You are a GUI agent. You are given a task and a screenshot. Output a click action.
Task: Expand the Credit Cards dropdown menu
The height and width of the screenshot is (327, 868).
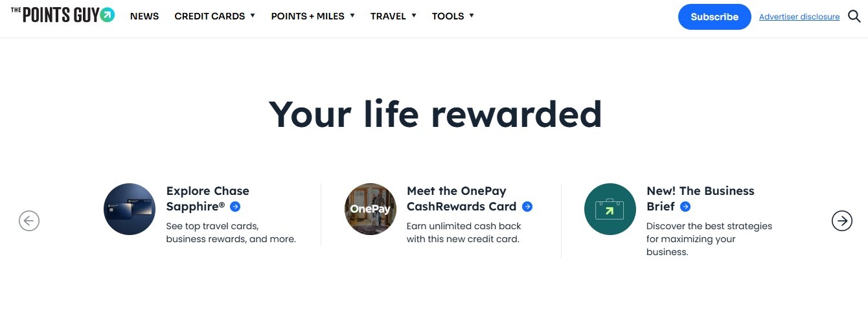pos(214,16)
